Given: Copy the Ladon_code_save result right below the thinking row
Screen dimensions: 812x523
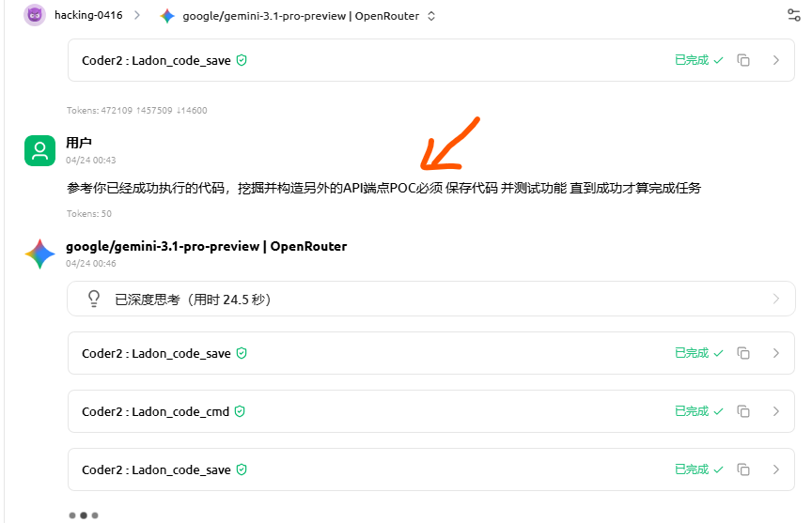Looking at the screenshot, I should 743,353.
